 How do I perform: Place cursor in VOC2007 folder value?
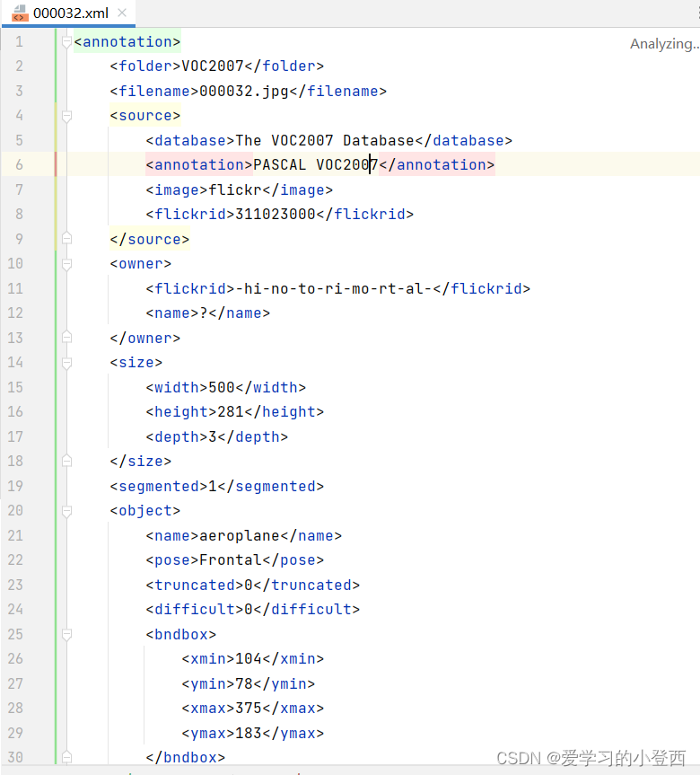pos(213,66)
